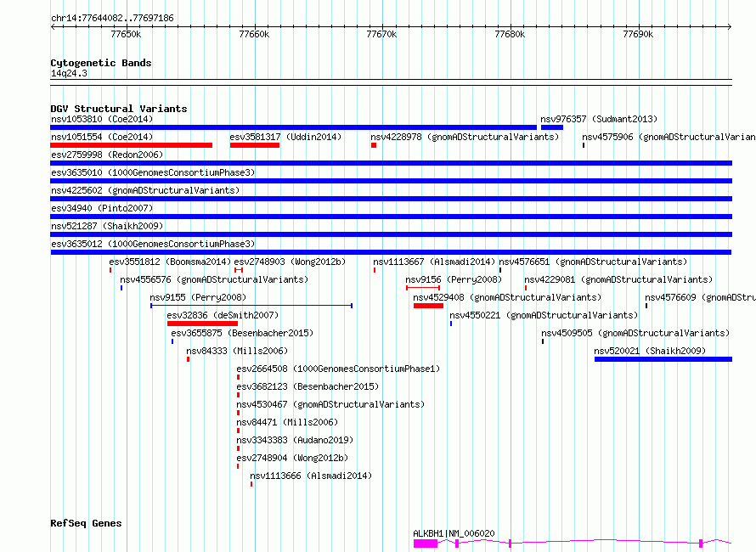Click the blue bar of nsv520021
Image resolution: width=756 pixels, height=552 pixels.
click(x=663, y=359)
